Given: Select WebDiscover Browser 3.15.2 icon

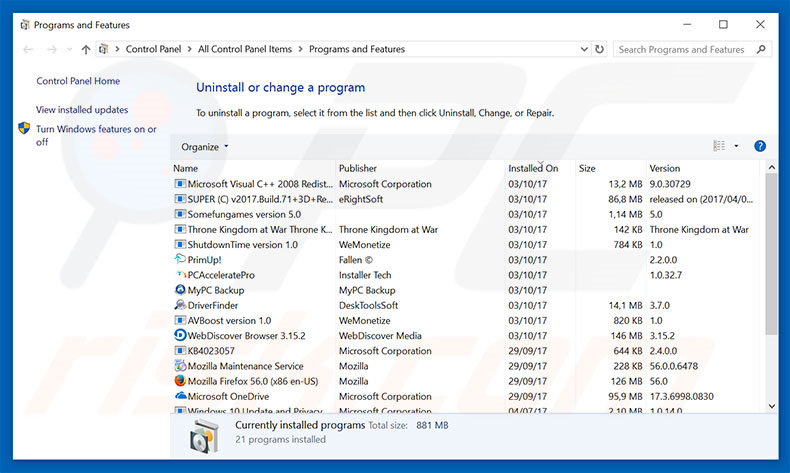Looking at the screenshot, I should [180, 335].
